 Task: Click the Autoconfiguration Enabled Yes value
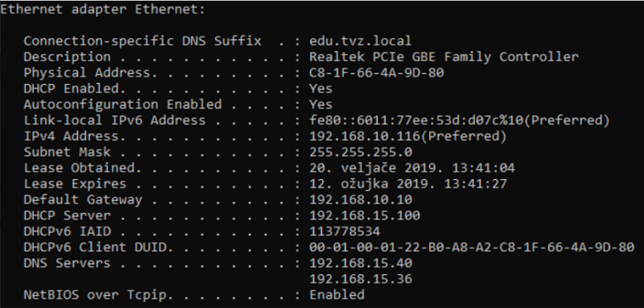click(320, 105)
